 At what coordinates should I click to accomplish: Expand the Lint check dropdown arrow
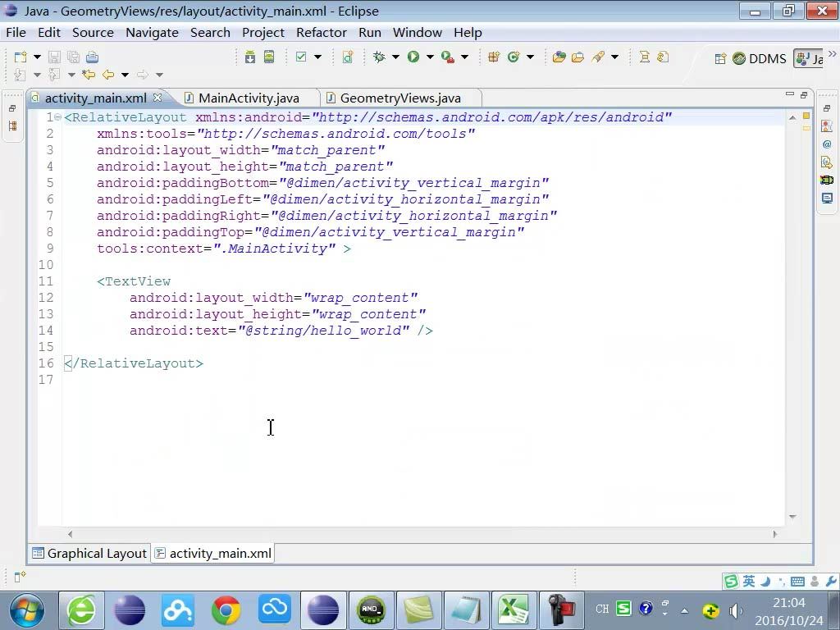pyautogui.click(x=317, y=57)
